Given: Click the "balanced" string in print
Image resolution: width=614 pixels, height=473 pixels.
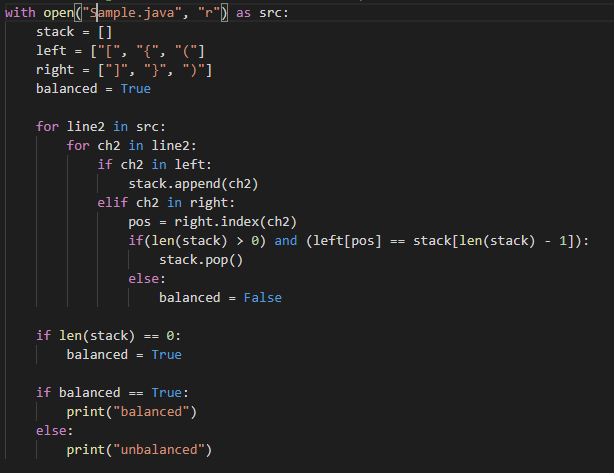Looking at the screenshot, I should point(151,412).
